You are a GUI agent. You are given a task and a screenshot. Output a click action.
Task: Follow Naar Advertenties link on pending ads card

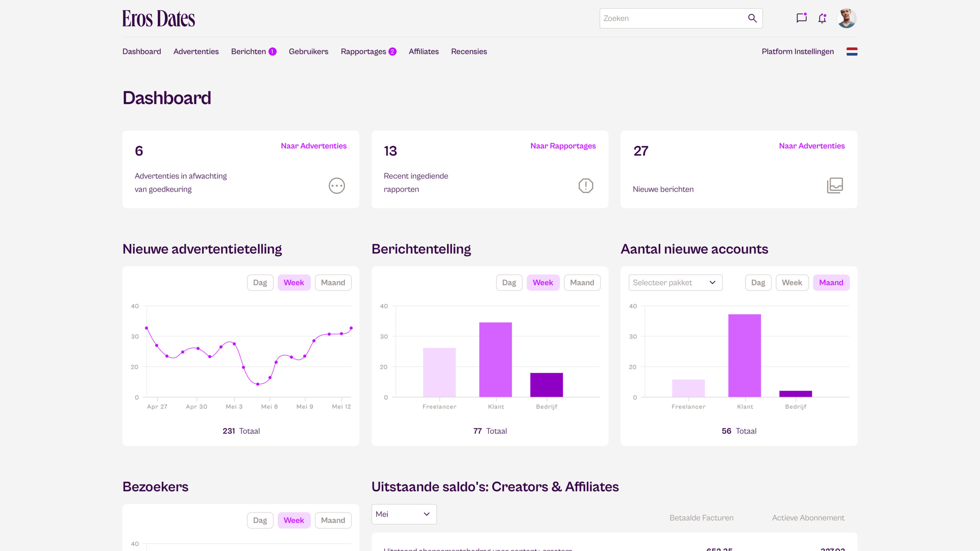pos(314,146)
